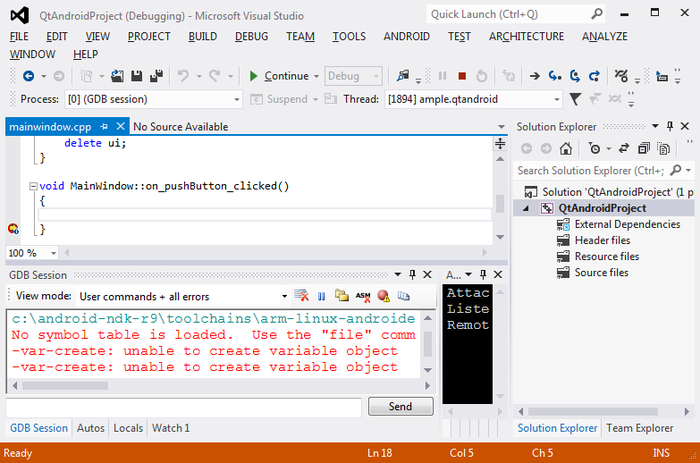Click the GDB command input field
This screenshot has height=463, width=700.
click(x=183, y=407)
